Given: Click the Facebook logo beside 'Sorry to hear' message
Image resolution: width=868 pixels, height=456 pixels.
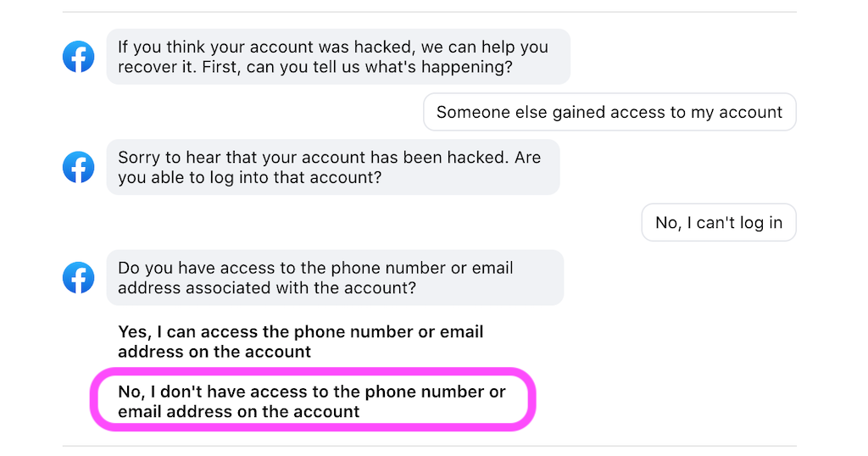Looking at the screenshot, I should click(78, 167).
